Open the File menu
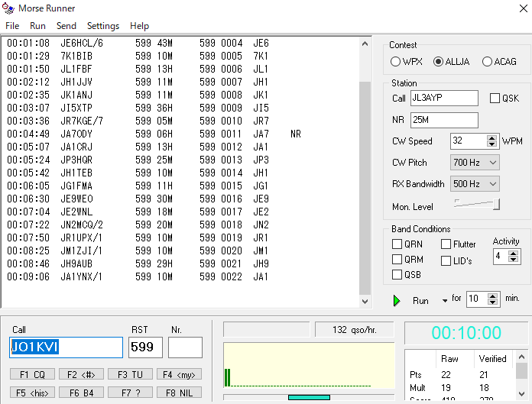Viewport: 532px width, 404px height. click(x=12, y=26)
